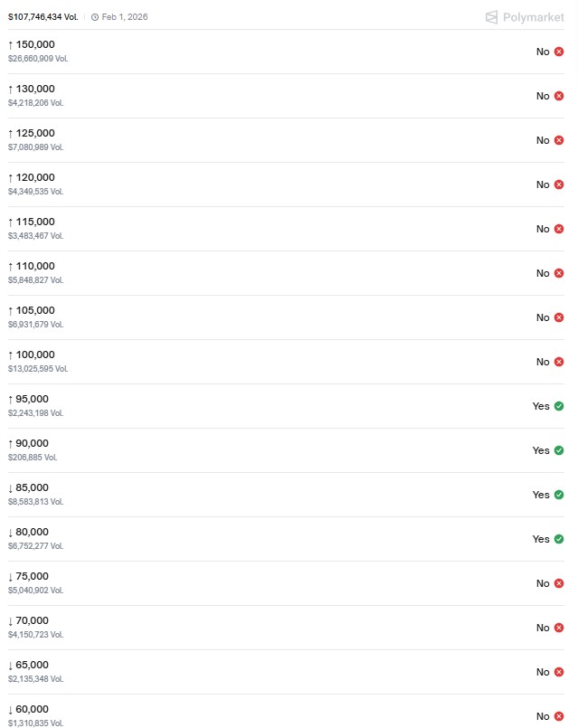Screen dimensions: 578x728
Task: Click the clock icon beside Feb 1, 2026
Action: click(95, 17)
